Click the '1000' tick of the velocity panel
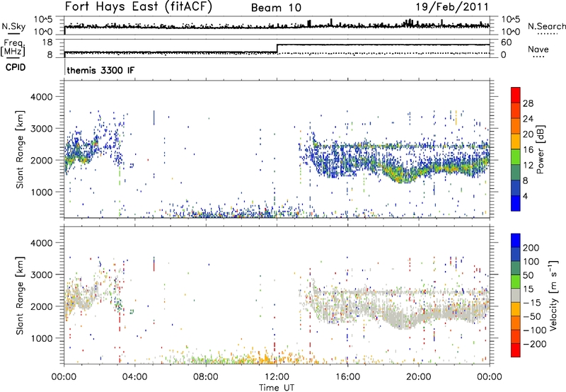 (41, 338)
